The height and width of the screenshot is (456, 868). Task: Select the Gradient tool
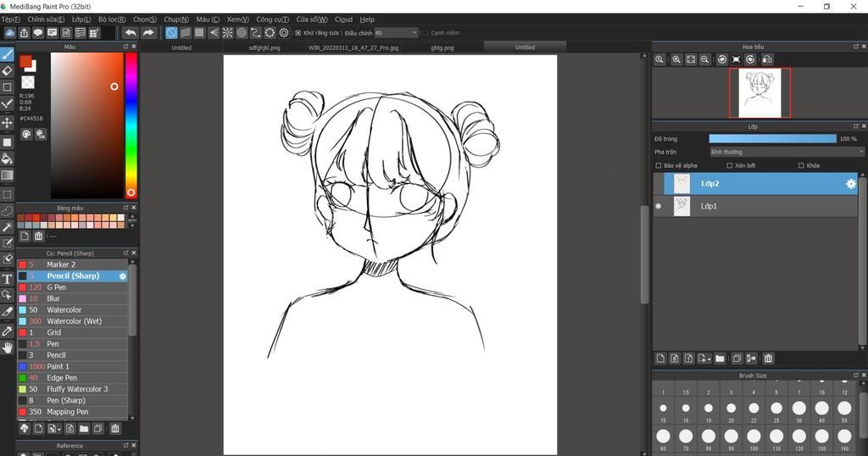(x=7, y=175)
